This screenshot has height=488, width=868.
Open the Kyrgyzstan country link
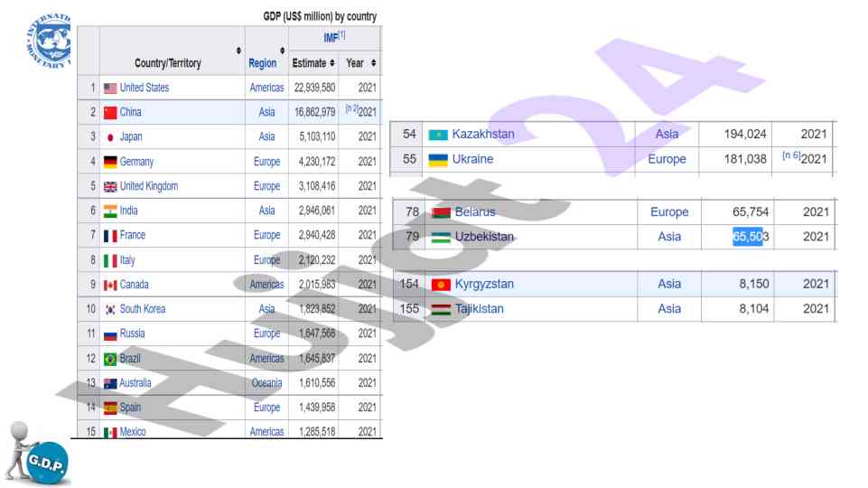tap(484, 284)
